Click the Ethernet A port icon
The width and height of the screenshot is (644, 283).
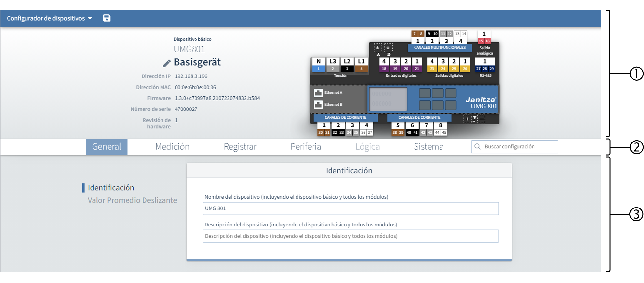[318, 93]
